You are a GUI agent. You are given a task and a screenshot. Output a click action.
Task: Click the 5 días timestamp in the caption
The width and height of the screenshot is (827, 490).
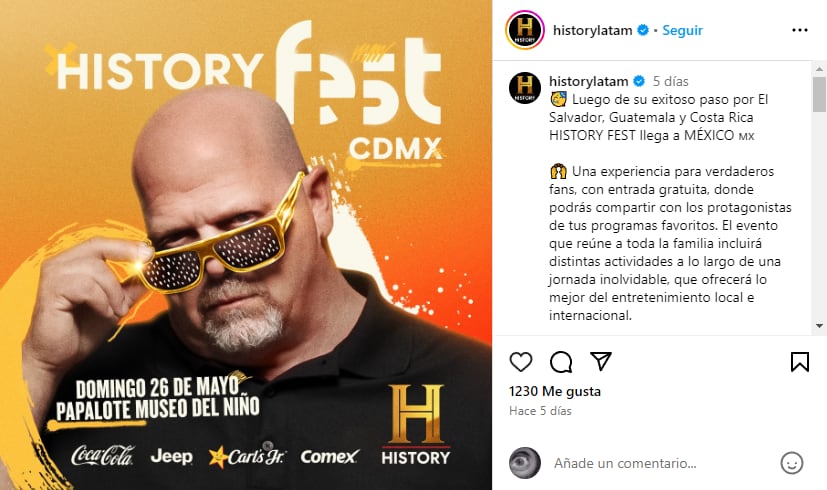coord(671,81)
